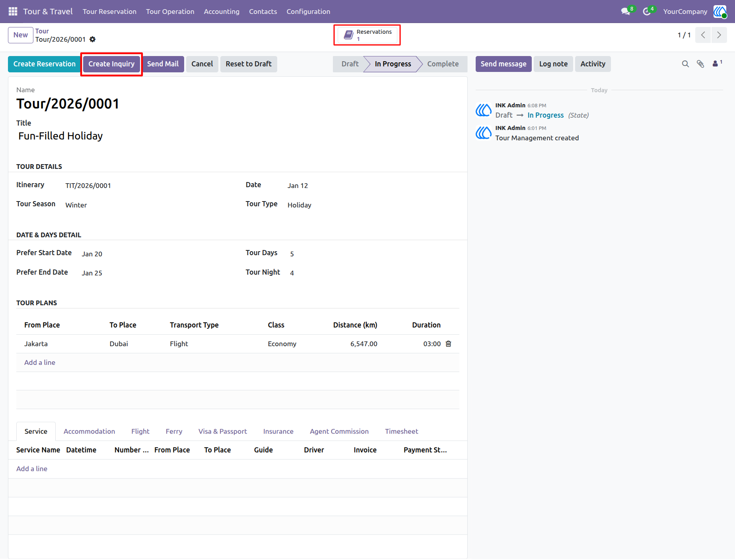Open Accounting menu

222,12
